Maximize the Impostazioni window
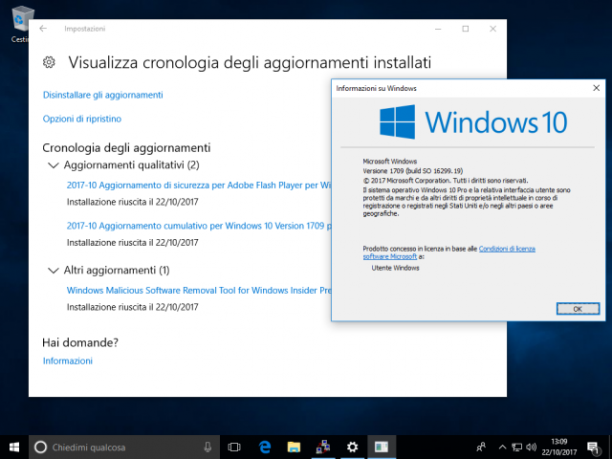 pos(465,29)
